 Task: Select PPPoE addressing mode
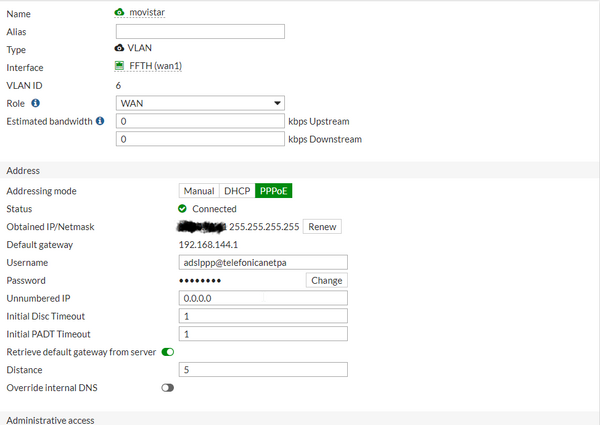pos(273,191)
